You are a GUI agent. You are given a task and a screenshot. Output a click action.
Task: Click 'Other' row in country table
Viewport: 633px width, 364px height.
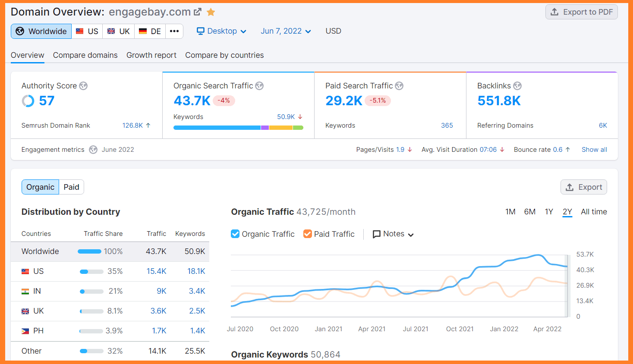click(110, 351)
